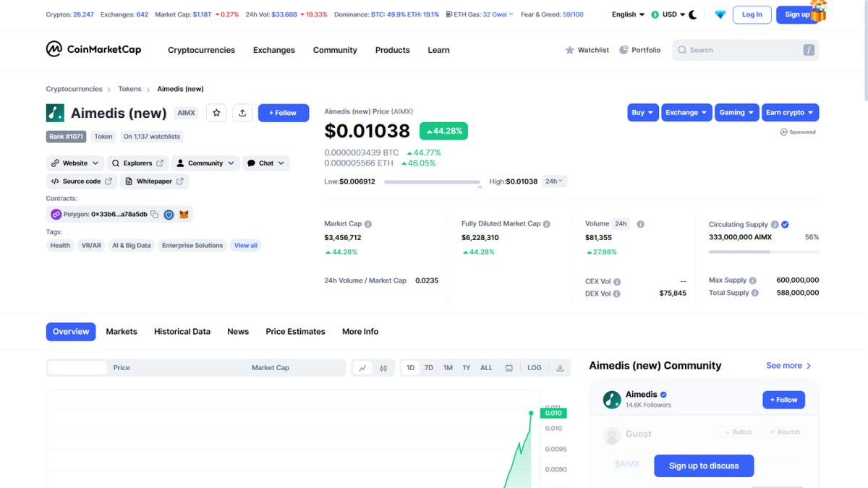Click the diamond rewards icon

click(720, 14)
